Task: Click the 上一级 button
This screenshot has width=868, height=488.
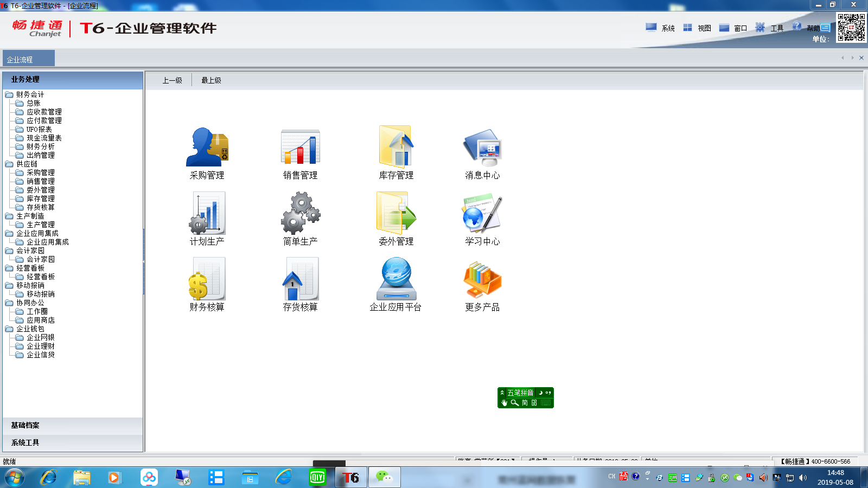Action: [x=172, y=80]
